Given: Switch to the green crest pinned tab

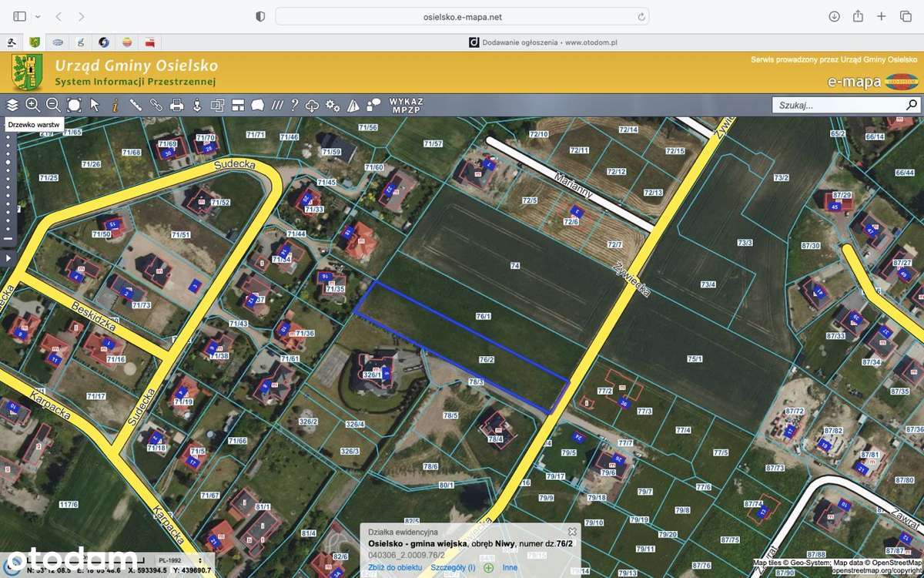Looking at the screenshot, I should click(x=35, y=42).
